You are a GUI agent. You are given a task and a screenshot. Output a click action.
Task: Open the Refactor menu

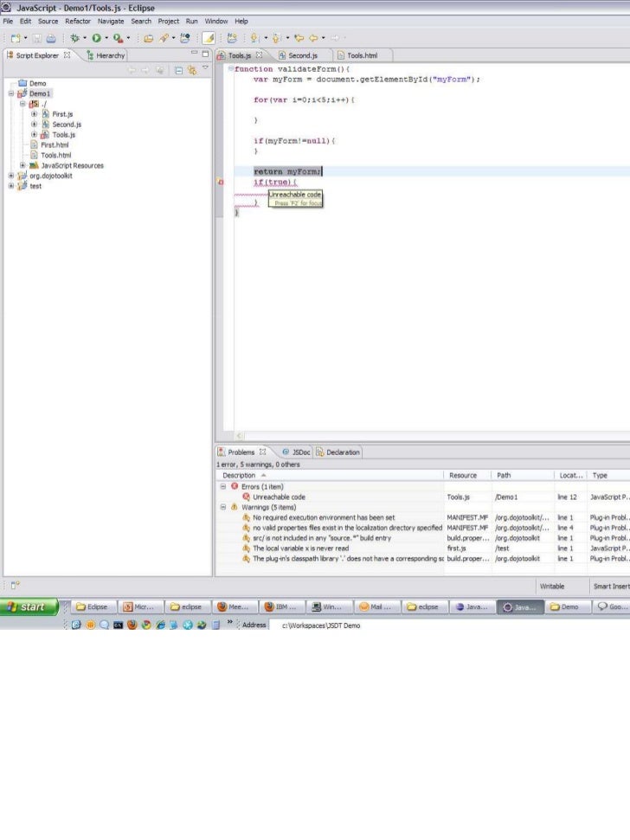(x=77, y=21)
